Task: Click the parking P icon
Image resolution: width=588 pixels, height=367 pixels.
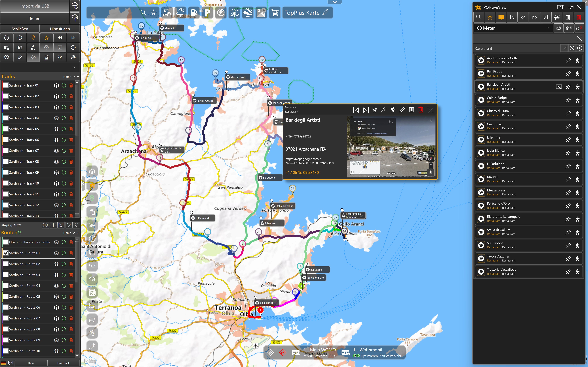Action: point(207,13)
